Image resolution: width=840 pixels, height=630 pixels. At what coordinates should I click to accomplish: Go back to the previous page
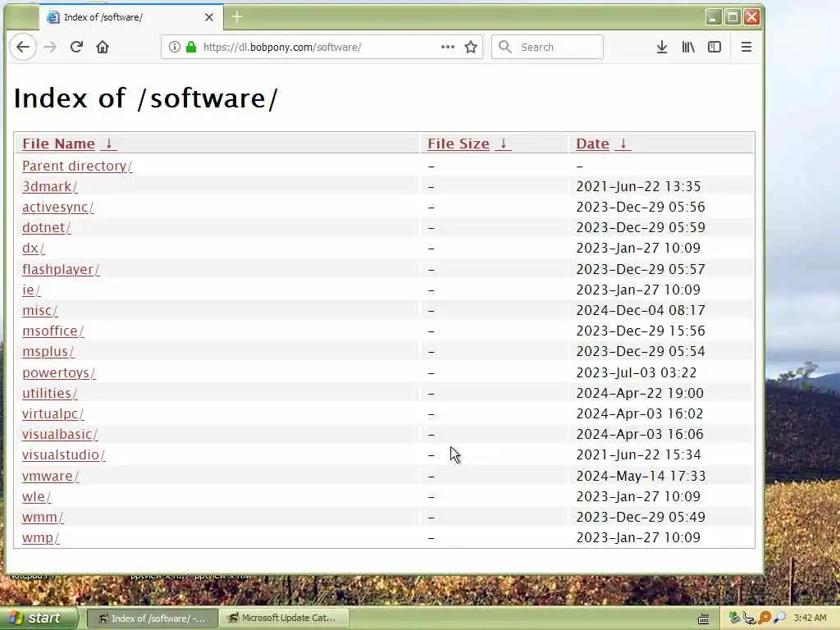pyautogui.click(x=23, y=47)
